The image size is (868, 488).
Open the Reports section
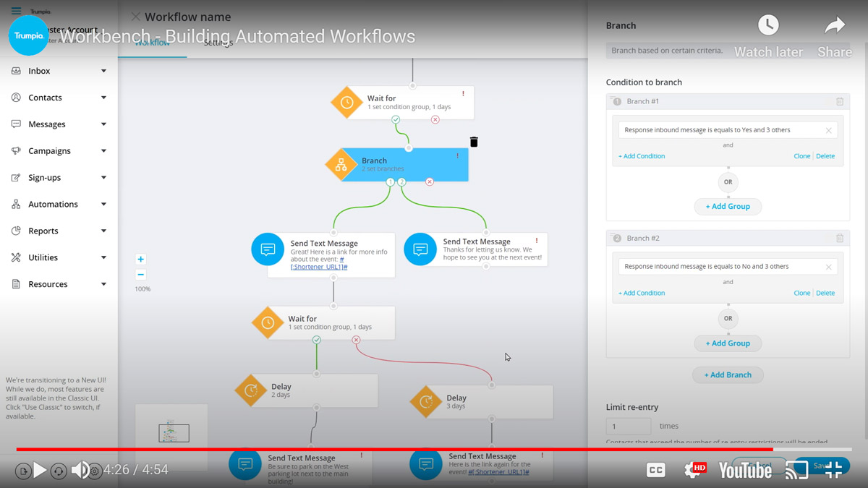coord(43,231)
